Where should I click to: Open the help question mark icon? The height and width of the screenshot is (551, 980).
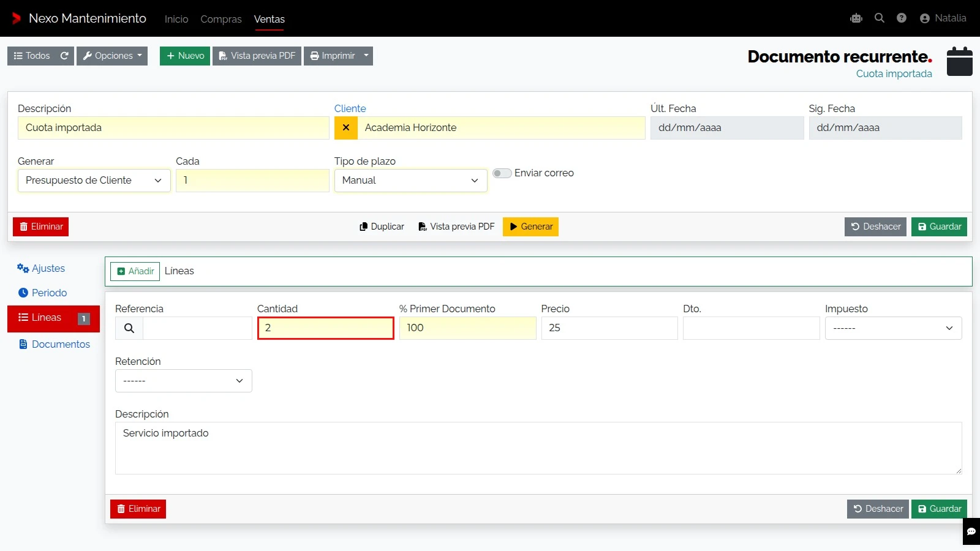tap(902, 18)
